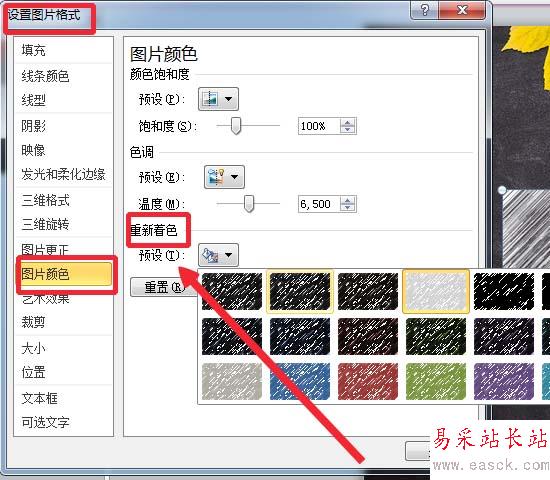Increase temperature with the spinner up arrow
The height and width of the screenshot is (480, 550).
click(348, 201)
